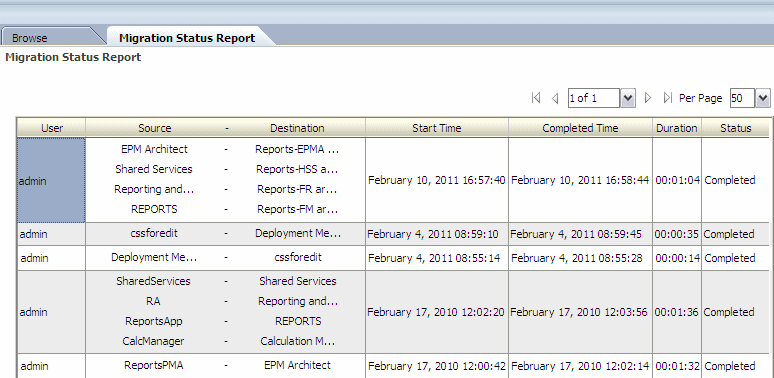
Task: Click the Per Page '50' value field
Action: point(742,98)
